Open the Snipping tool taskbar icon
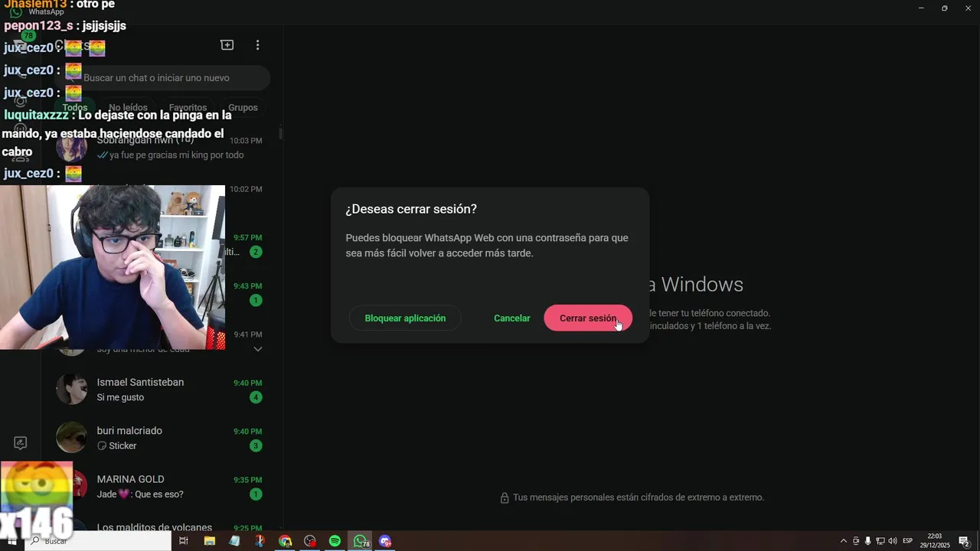 [260, 541]
